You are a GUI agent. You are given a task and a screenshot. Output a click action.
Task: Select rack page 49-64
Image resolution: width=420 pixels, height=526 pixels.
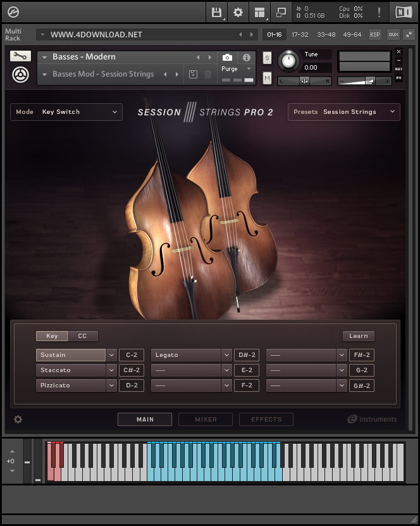click(352, 35)
